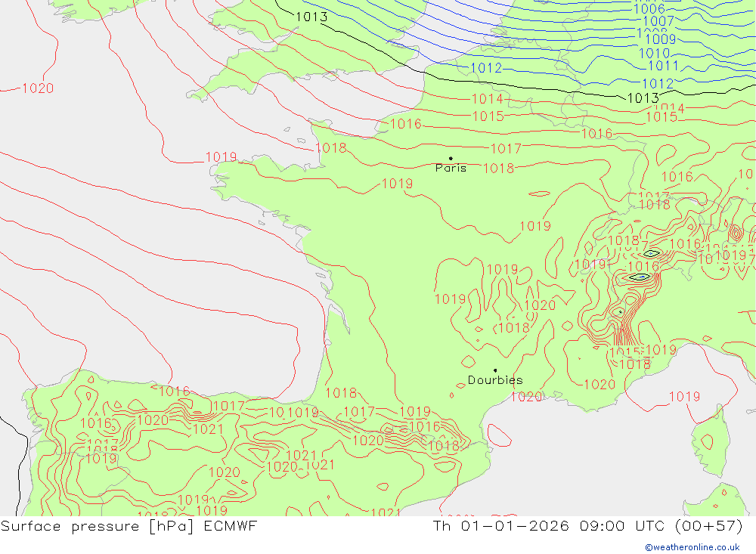The height and width of the screenshot is (554, 756).
Task: Click the 1019 label west of Brittany
Action: (x=222, y=157)
